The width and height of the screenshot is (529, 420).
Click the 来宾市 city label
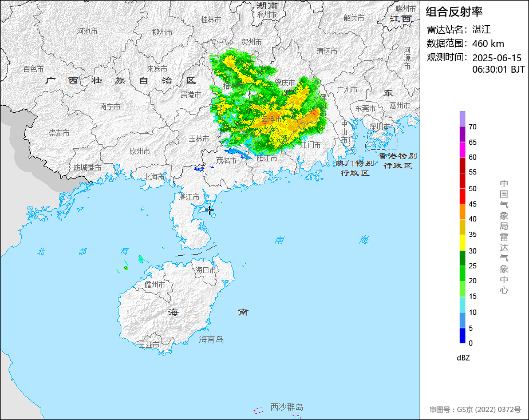157,69
